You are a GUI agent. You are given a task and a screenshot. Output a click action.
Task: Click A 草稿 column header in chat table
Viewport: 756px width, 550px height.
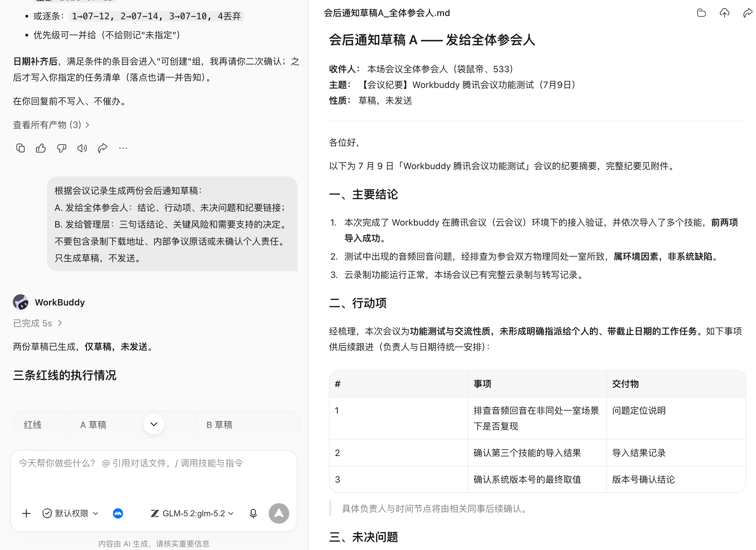coord(93,425)
